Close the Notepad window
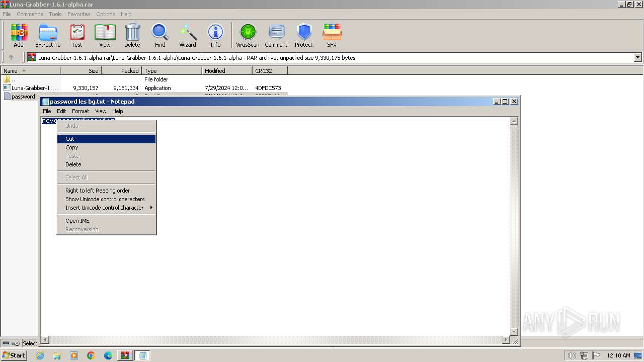The height and width of the screenshot is (362, 644). coord(514,101)
